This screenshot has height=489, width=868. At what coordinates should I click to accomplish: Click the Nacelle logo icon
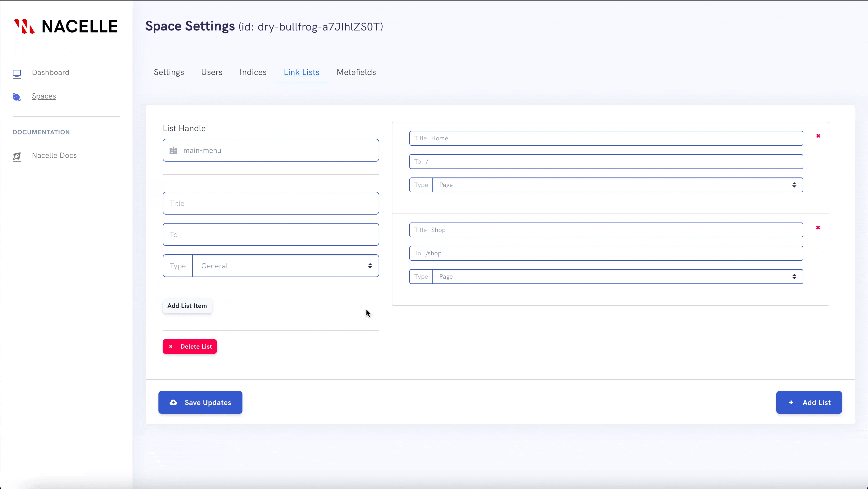point(24,26)
